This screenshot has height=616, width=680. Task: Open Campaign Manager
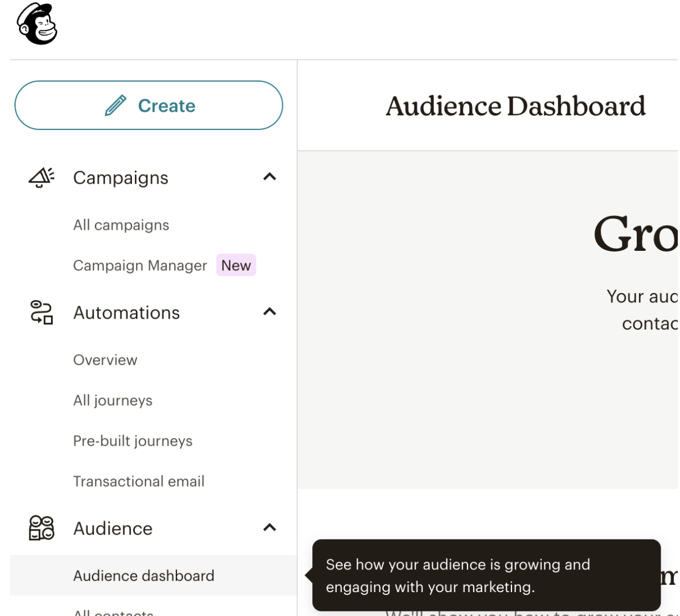(x=140, y=265)
